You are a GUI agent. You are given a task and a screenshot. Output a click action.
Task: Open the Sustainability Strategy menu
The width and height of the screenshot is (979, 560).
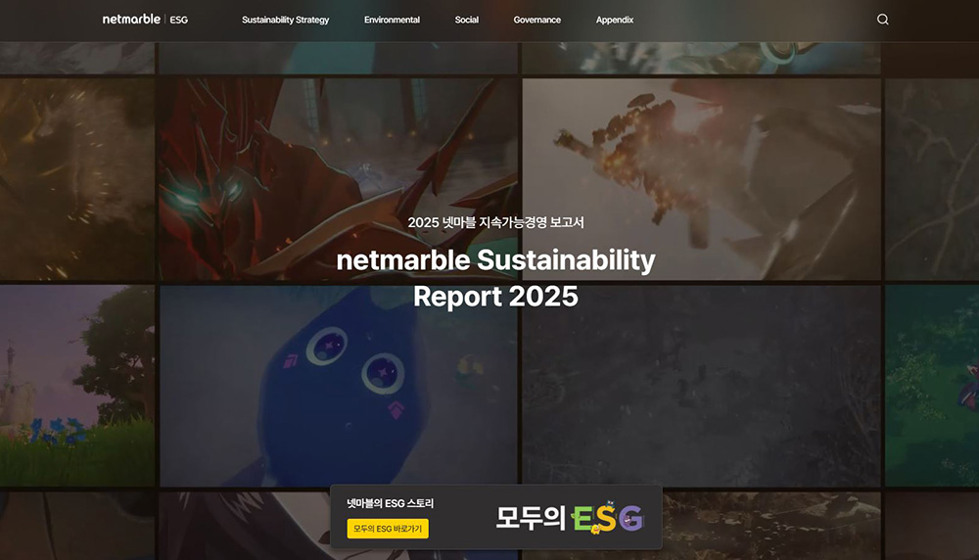point(285,20)
